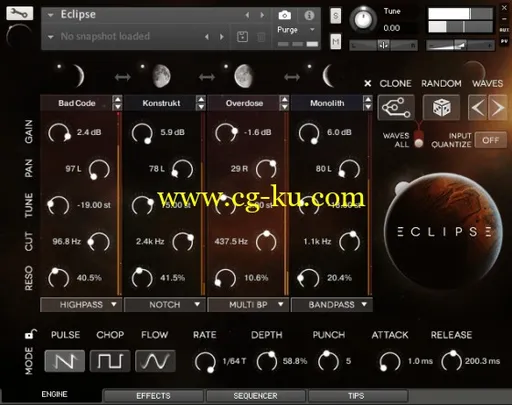This screenshot has width=512, height=405.
Task: Click the X icon beside Clone
Action: tap(368, 83)
